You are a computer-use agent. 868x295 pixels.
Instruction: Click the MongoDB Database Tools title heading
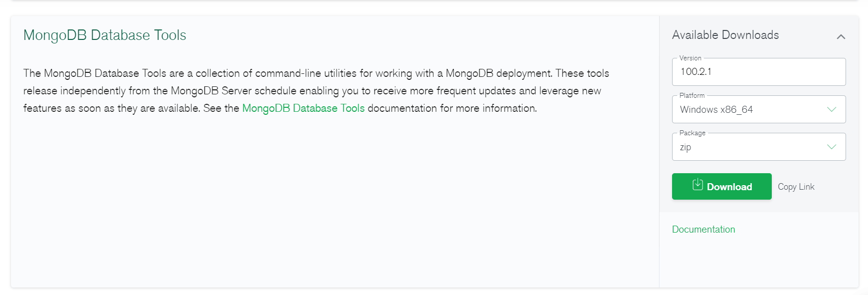105,35
